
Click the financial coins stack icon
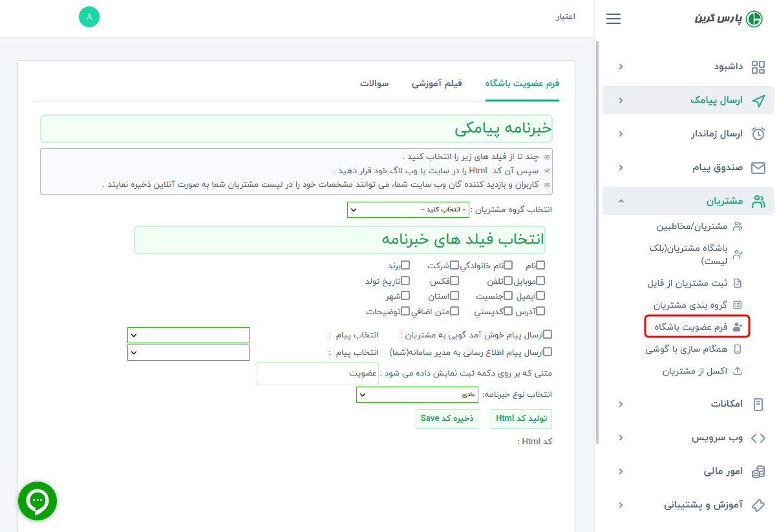(x=758, y=472)
